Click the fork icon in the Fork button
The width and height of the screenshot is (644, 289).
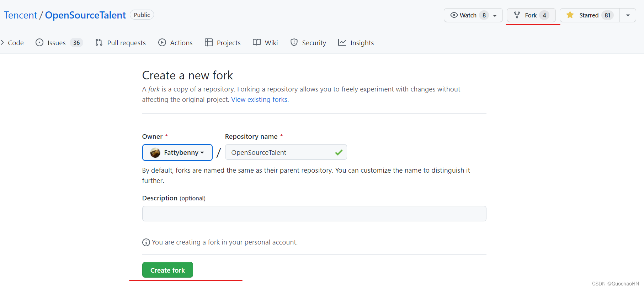pyautogui.click(x=517, y=15)
